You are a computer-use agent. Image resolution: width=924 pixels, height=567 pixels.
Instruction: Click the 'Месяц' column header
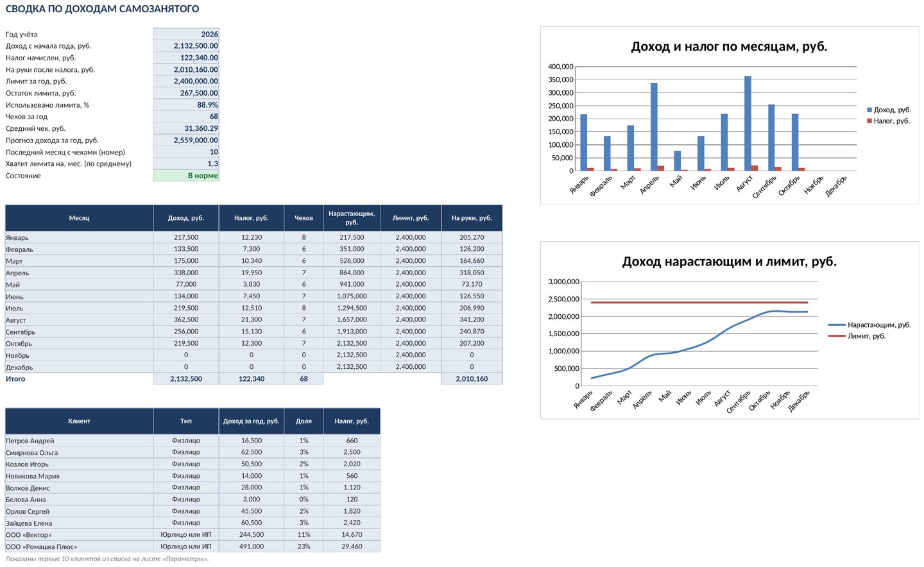point(79,218)
